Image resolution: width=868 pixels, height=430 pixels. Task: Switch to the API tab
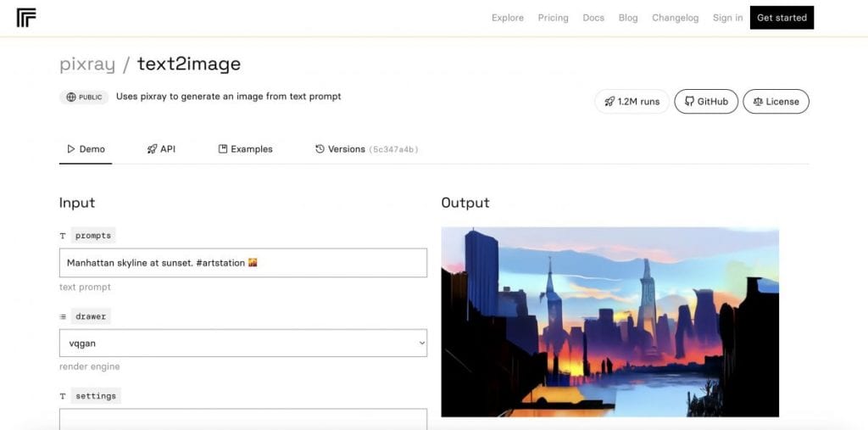coord(161,149)
